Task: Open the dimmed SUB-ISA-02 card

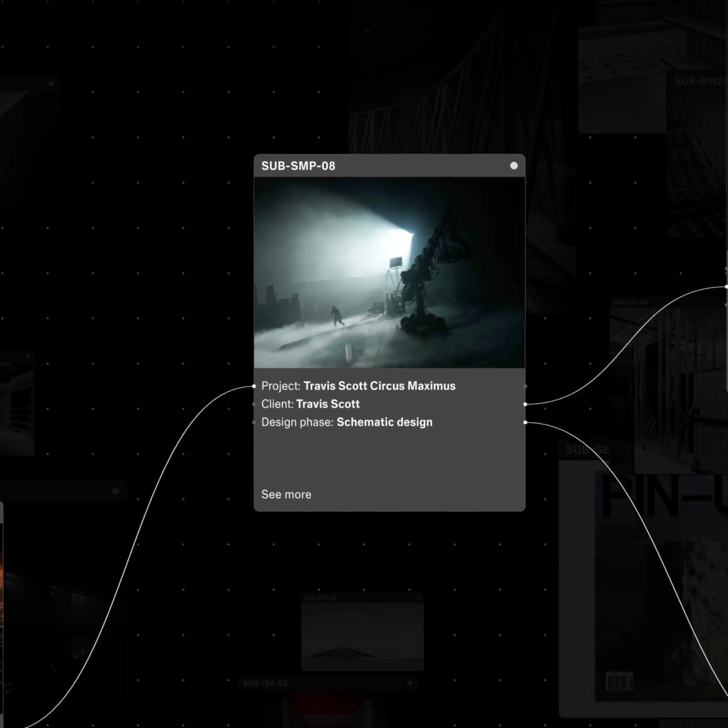Action: pos(328,702)
